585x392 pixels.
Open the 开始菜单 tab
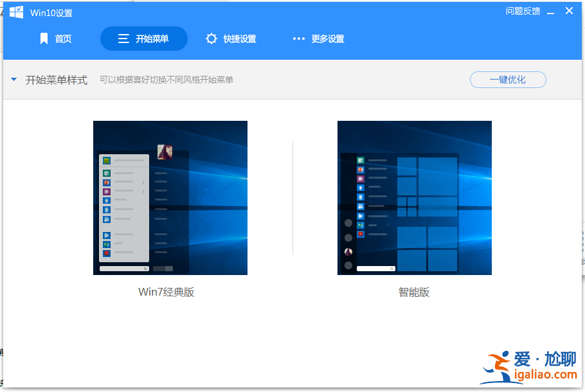click(143, 39)
